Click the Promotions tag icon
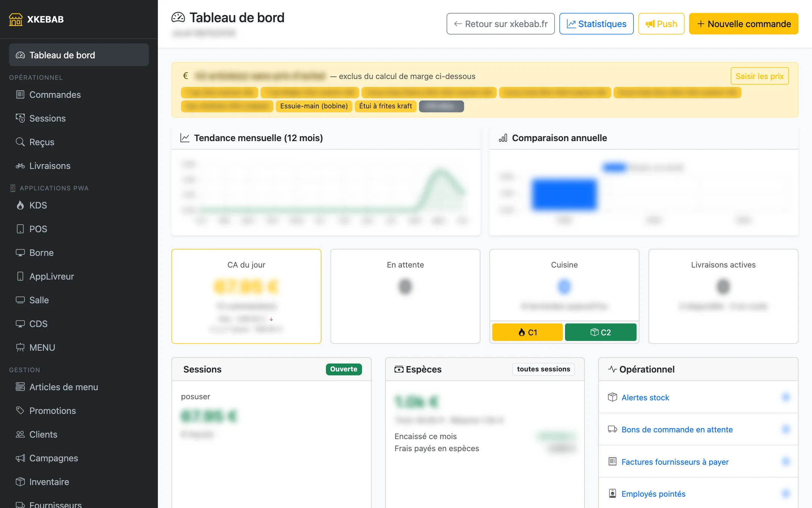 20,411
